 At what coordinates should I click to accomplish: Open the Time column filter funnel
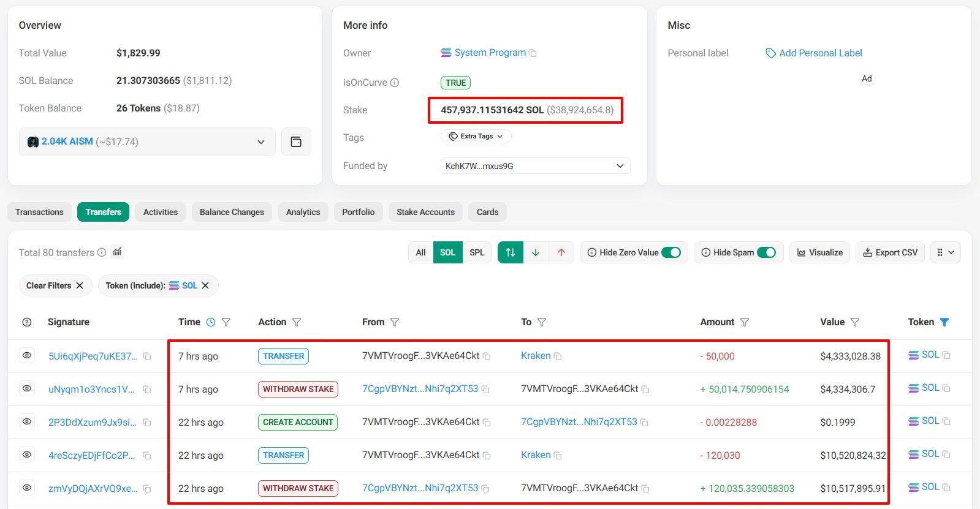(x=226, y=322)
